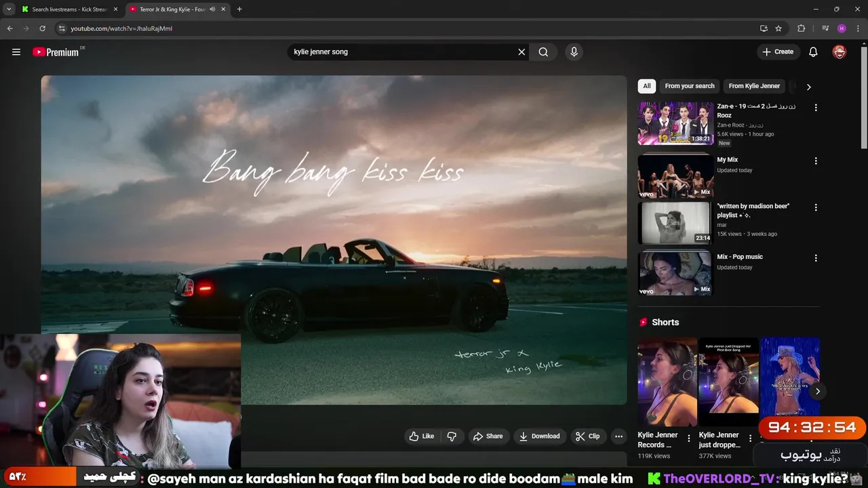Like the video

[421, 436]
